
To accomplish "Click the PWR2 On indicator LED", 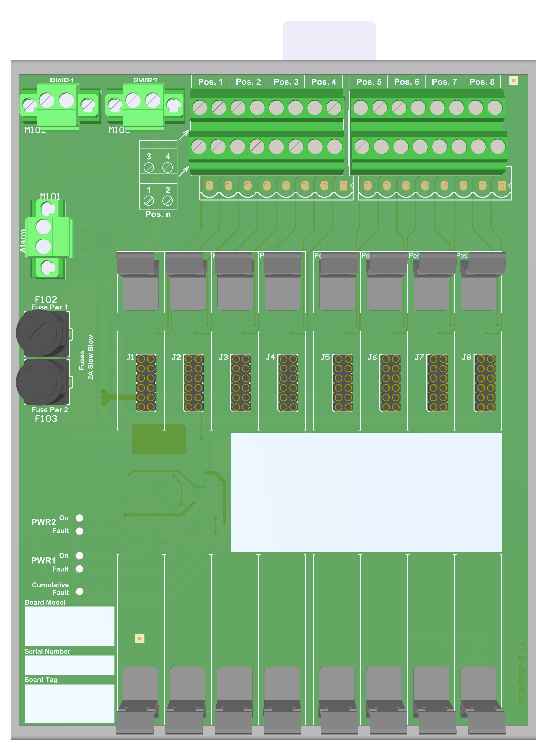I will point(79,518).
